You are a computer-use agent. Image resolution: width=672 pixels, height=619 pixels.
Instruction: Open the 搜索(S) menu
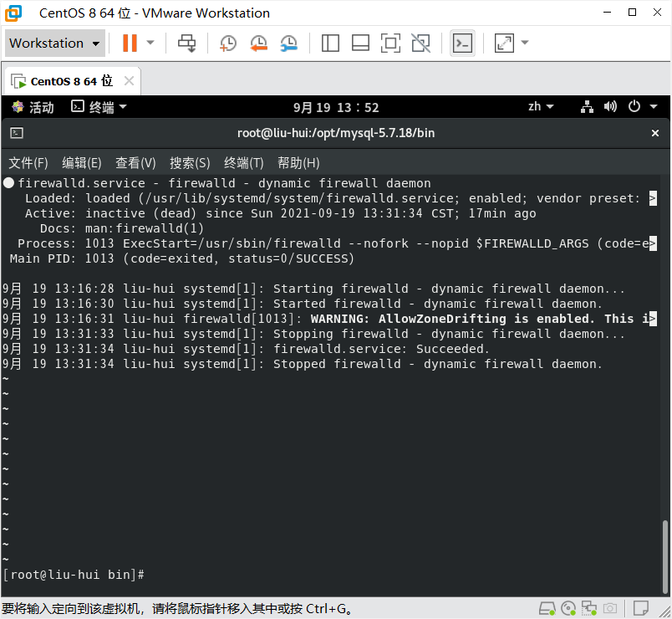click(x=190, y=163)
